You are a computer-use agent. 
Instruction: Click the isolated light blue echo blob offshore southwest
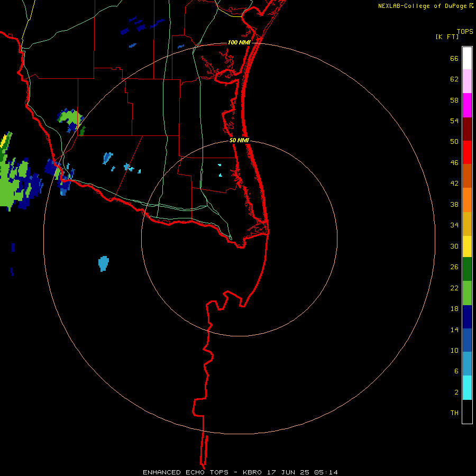[104, 263]
